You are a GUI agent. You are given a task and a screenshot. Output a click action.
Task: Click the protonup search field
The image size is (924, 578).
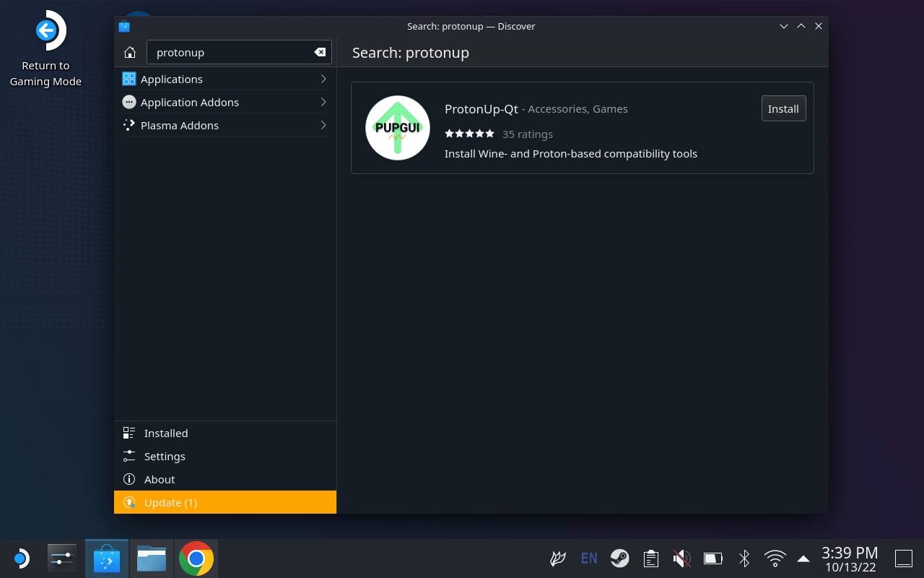click(239, 52)
